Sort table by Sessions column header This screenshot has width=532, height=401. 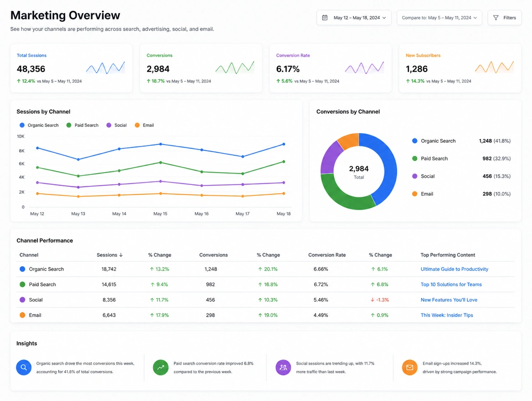[110, 255]
